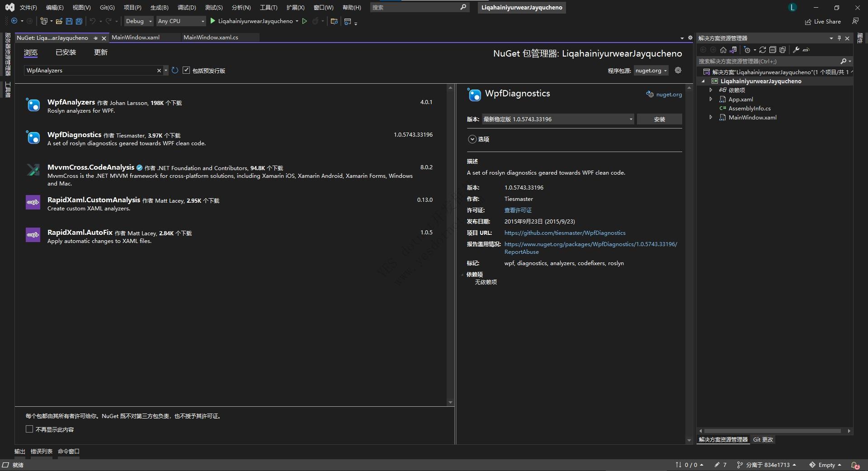Open the Debug configuration dropdown

(139, 21)
